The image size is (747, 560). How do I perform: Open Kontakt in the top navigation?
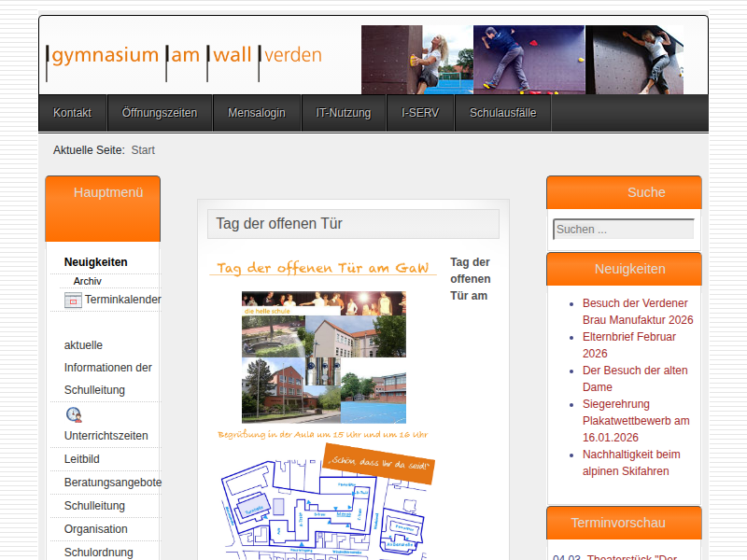click(x=72, y=113)
